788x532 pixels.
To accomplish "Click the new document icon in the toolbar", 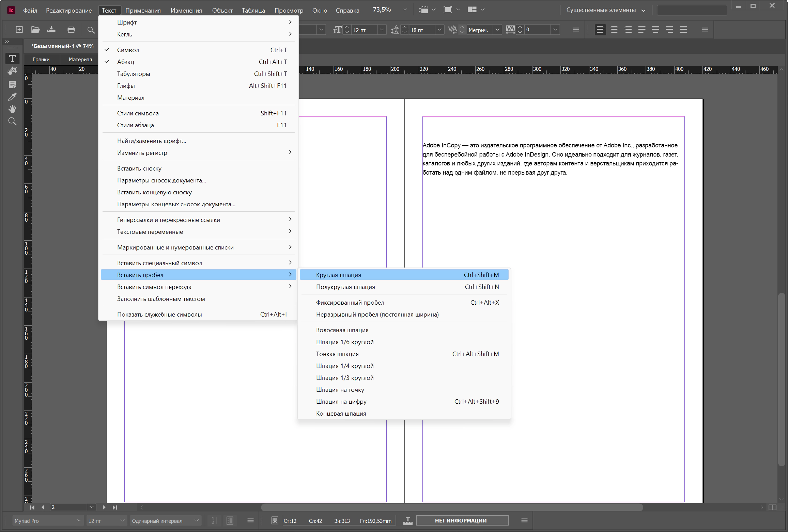I will tap(19, 30).
